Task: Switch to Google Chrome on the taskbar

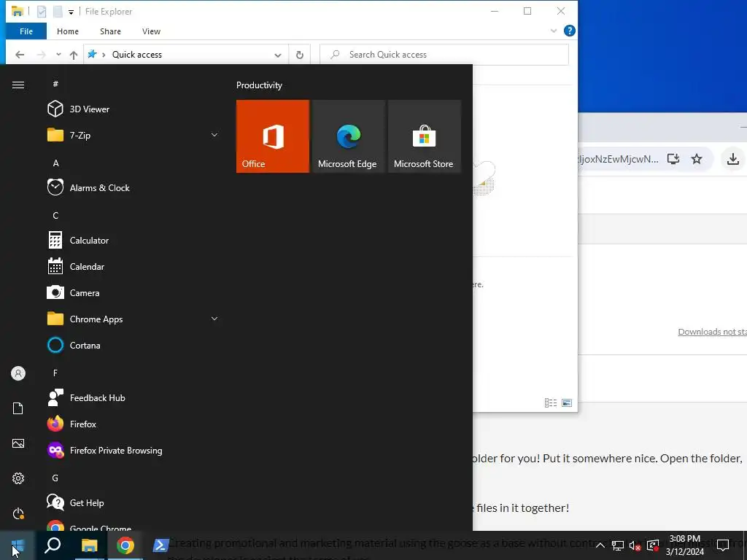Action: [x=125, y=545]
